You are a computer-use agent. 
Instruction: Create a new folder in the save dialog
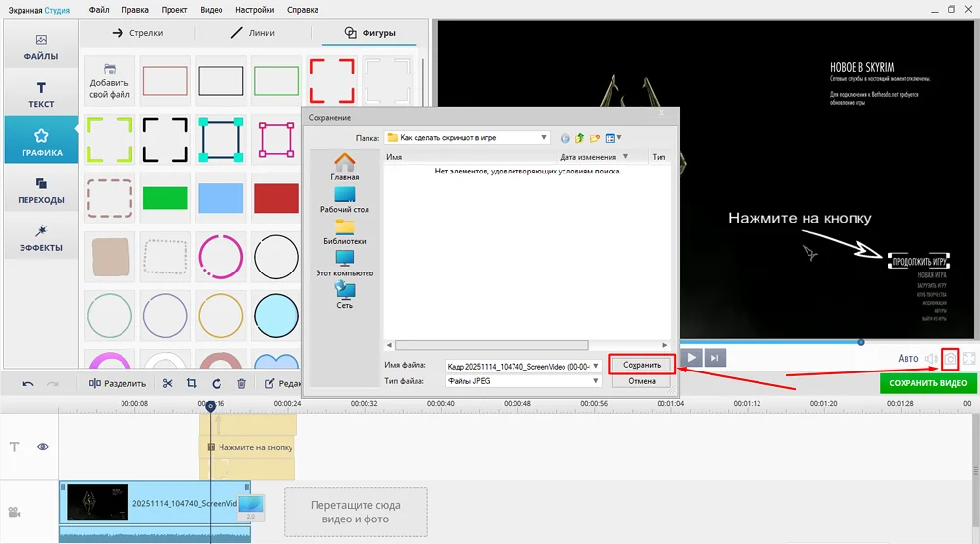tap(595, 138)
